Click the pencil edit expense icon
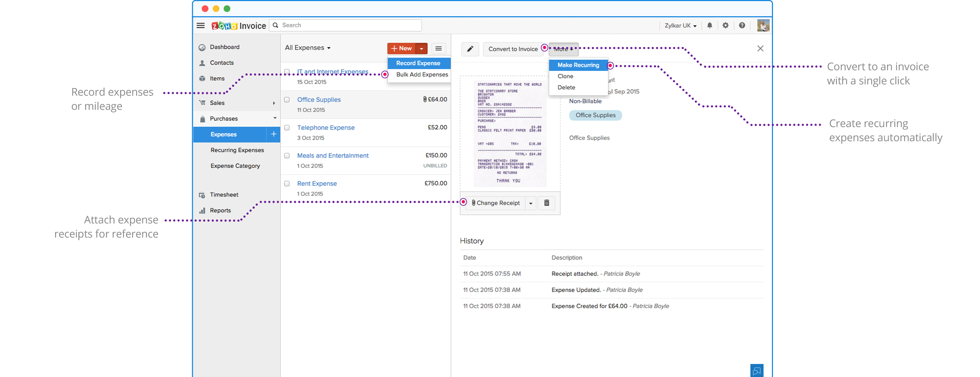Screen dimensions: 980x377 470,49
